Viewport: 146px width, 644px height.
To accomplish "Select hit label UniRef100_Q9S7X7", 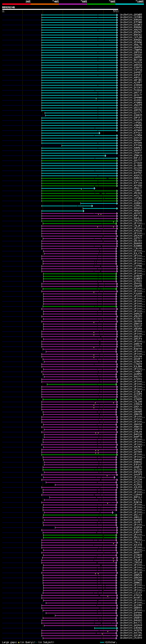I will point(131,161).
